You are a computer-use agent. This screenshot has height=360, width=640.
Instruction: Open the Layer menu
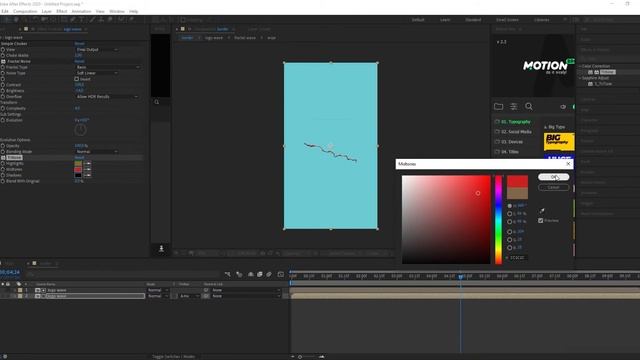pyautogui.click(x=47, y=11)
